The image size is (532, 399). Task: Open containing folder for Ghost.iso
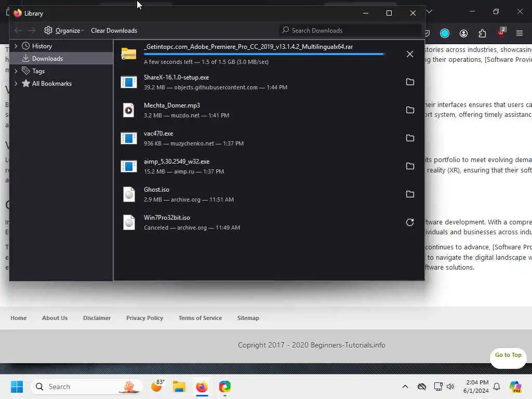410,194
